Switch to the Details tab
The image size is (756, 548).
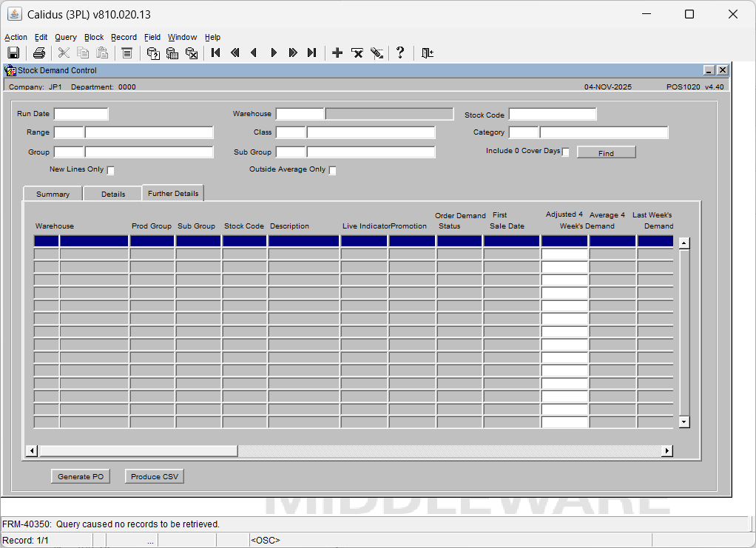pyautogui.click(x=113, y=194)
